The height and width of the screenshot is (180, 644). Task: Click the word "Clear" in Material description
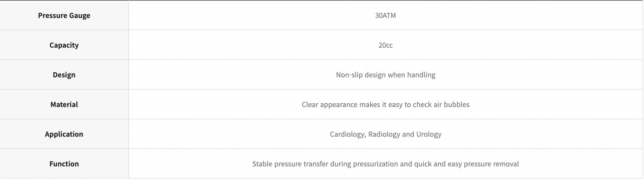point(310,105)
